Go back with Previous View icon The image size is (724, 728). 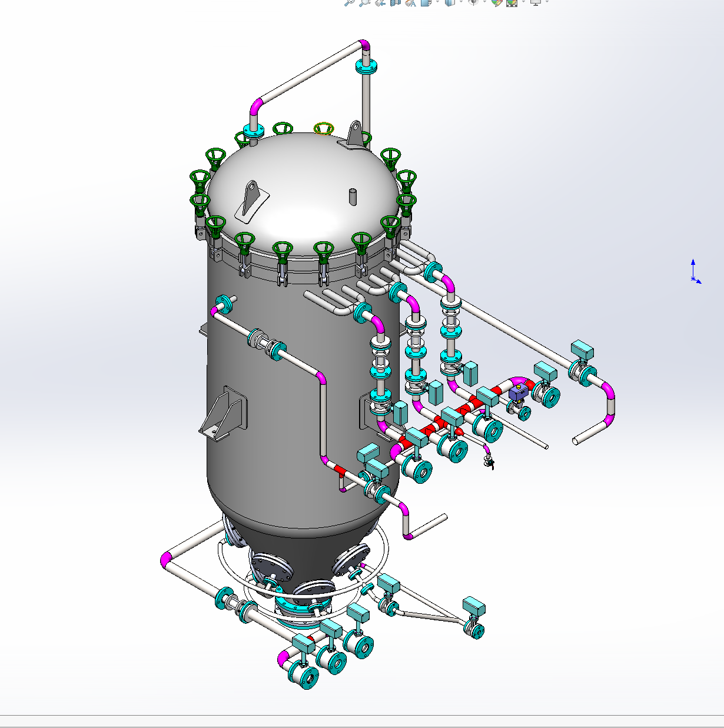coord(380,2)
